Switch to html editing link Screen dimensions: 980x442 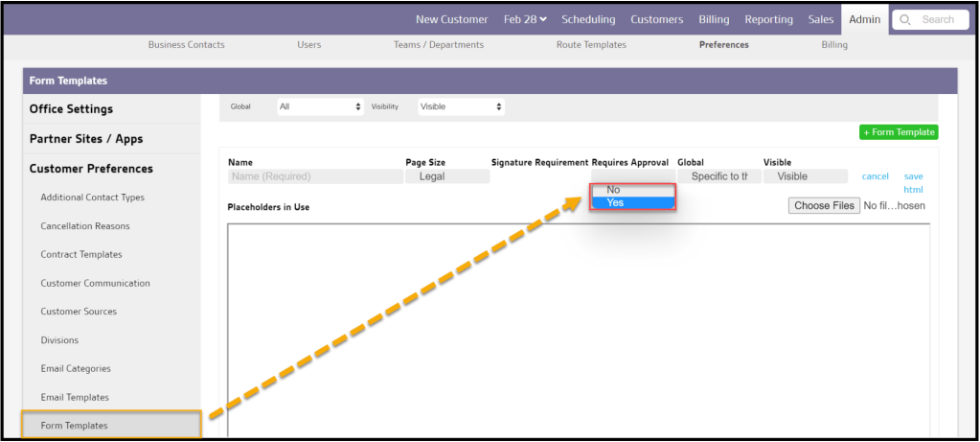click(x=913, y=190)
